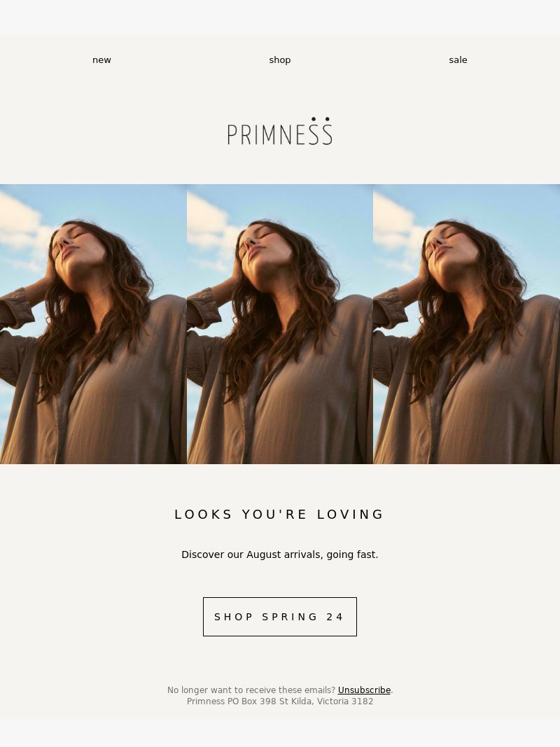Click the Primness logo
This screenshot has height=747, width=560.
coord(280,131)
